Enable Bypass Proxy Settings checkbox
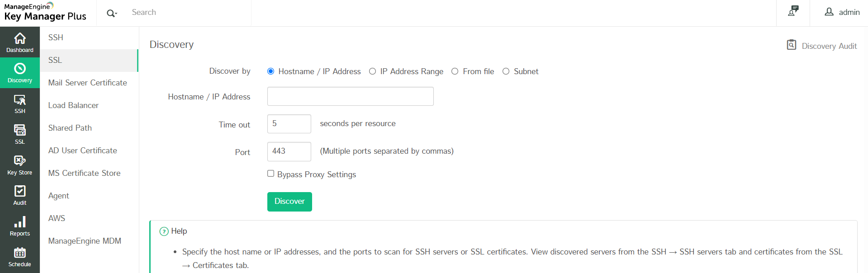Screen dimensions: 868x273 pyautogui.click(x=271, y=174)
